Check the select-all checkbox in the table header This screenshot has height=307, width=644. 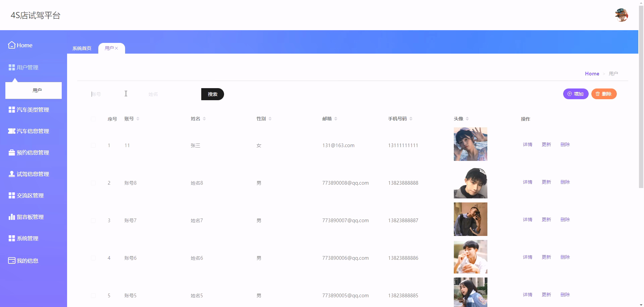click(x=93, y=119)
